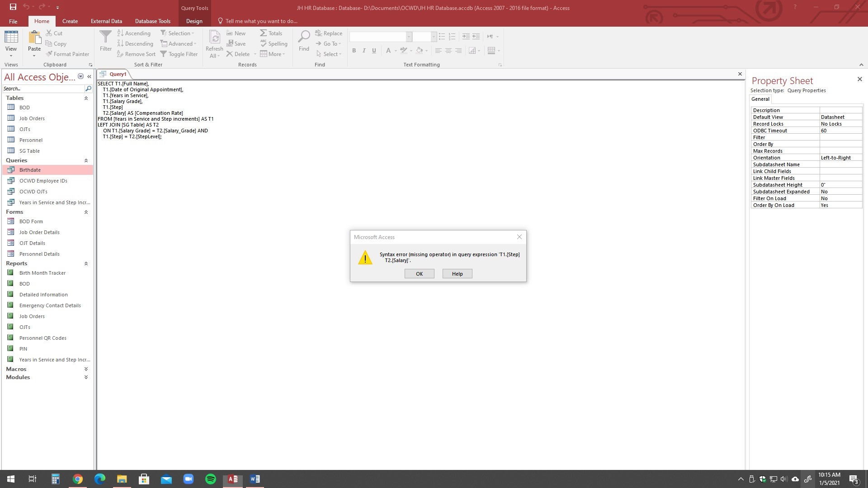Toggle Italic text formatting
The width and height of the screenshot is (868, 488).
[364, 51]
